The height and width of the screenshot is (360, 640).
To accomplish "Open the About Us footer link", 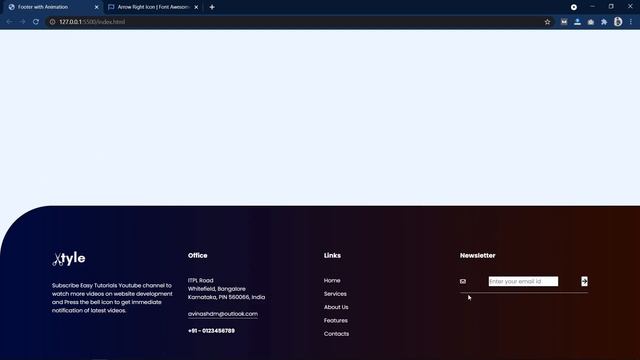I will [336, 307].
